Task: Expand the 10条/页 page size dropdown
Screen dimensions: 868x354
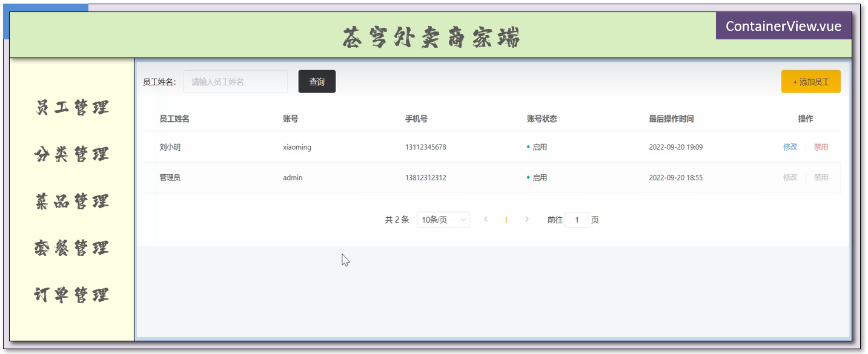Action: [443, 220]
